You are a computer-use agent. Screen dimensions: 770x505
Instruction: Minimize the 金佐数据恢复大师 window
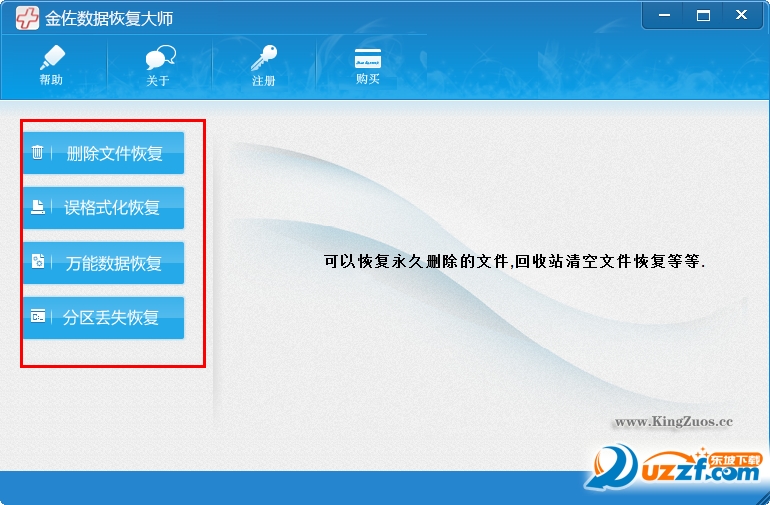coord(665,15)
